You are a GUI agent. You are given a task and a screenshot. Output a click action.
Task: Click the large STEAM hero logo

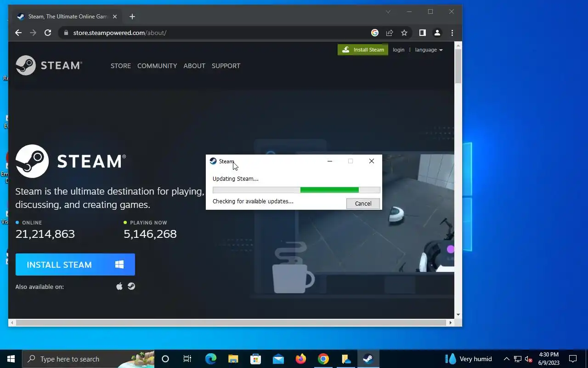[71, 161]
